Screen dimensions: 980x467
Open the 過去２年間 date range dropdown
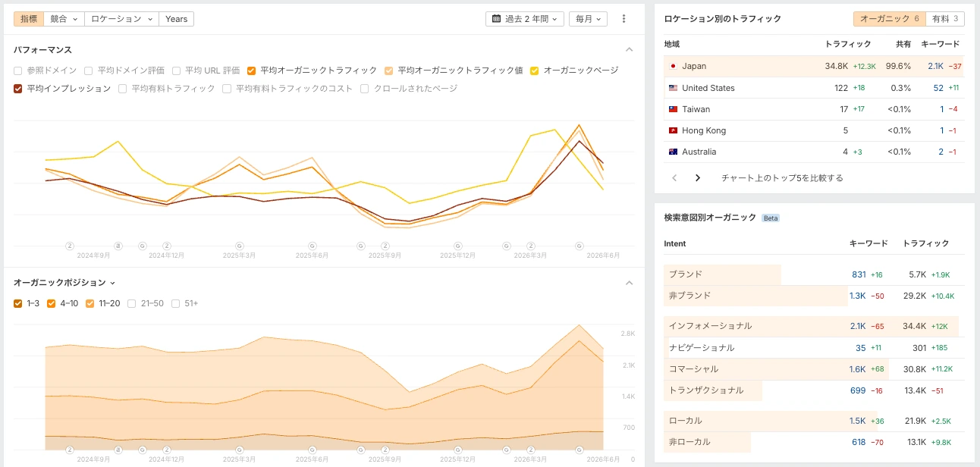coord(525,19)
